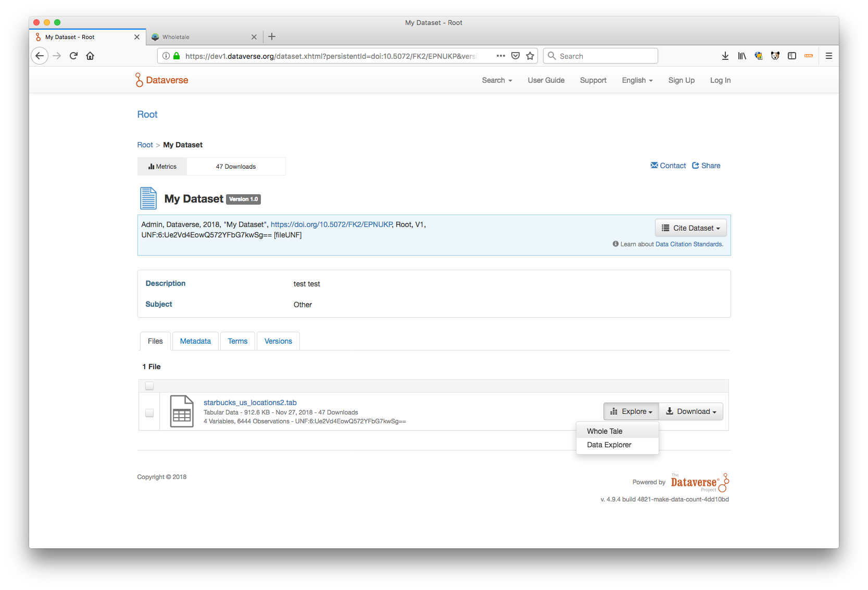Go to the browser home page icon
Viewport: 868px width, 590px height.
point(90,56)
